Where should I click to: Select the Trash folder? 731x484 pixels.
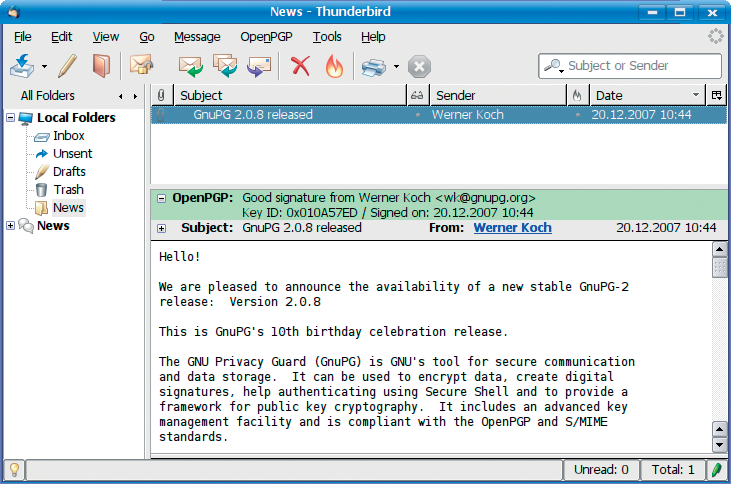[x=68, y=189]
